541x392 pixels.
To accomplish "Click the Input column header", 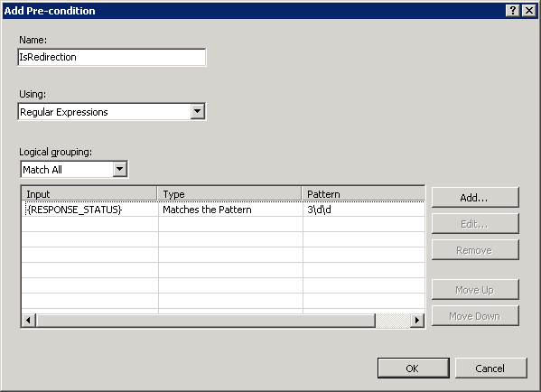I will coord(89,194).
